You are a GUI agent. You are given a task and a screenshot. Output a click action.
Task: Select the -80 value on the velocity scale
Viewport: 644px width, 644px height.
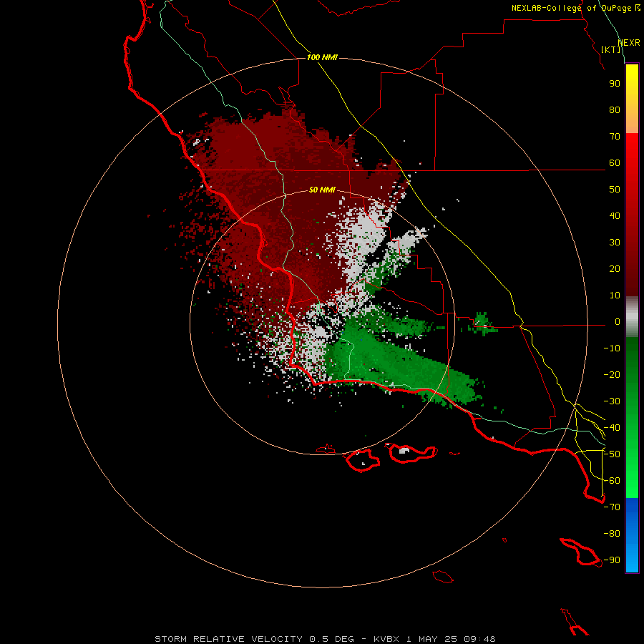(612, 534)
